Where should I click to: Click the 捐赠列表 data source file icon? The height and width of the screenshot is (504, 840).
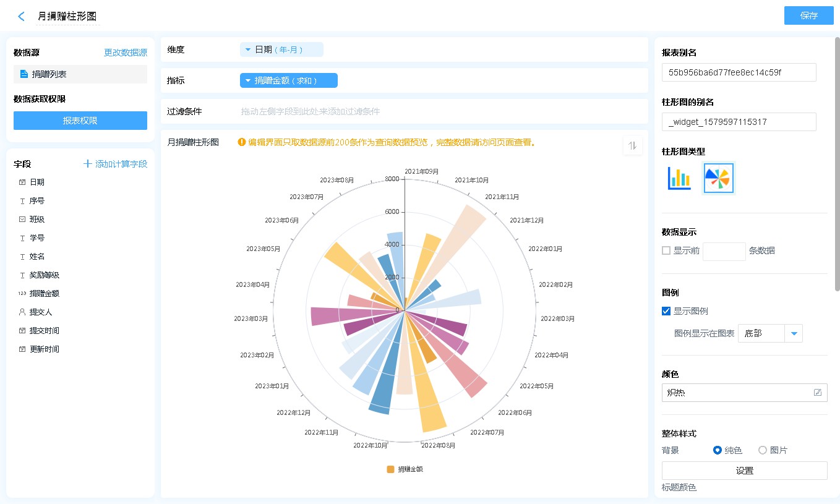[x=24, y=74]
